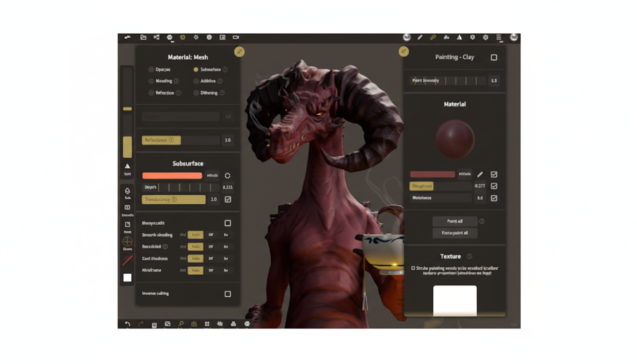
Task: Set Cast shadows to Auto
Action: [196, 258]
